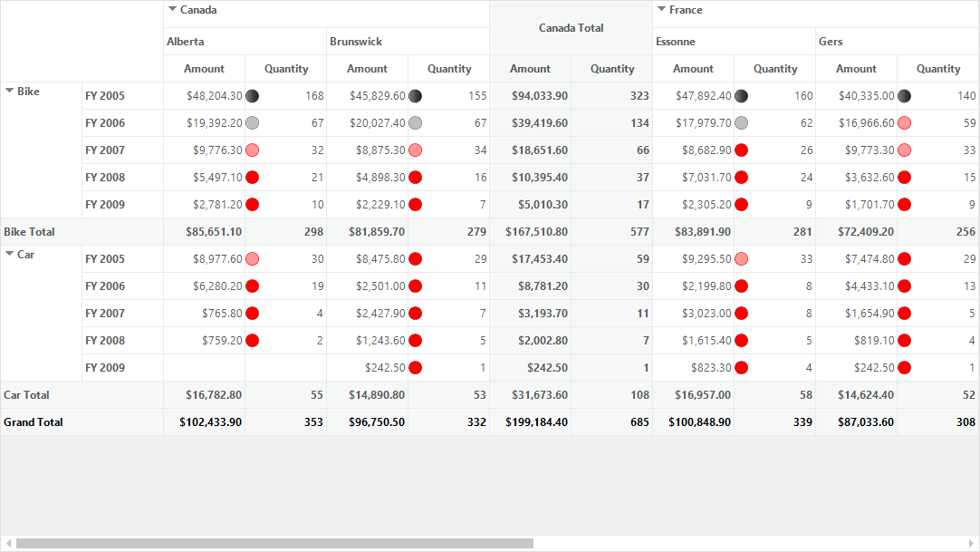This screenshot has height=552, width=980.
Task: Click Canada Total's Amount column header
Action: coord(530,69)
